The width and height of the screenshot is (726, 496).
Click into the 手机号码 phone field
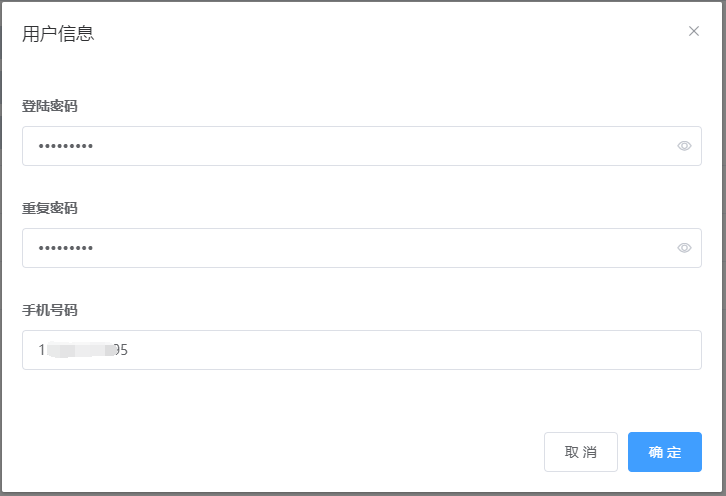pos(362,350)
